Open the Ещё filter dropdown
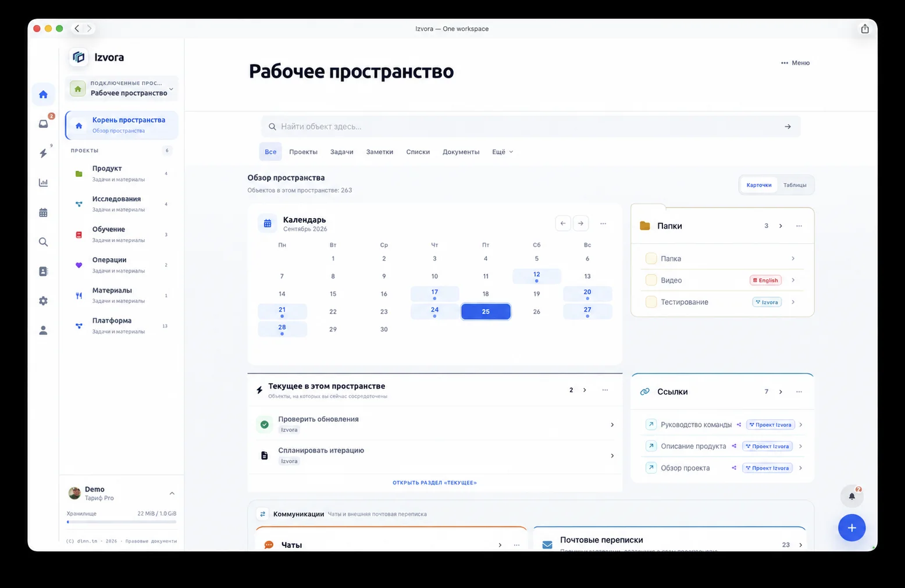 (x=503, y=152)
